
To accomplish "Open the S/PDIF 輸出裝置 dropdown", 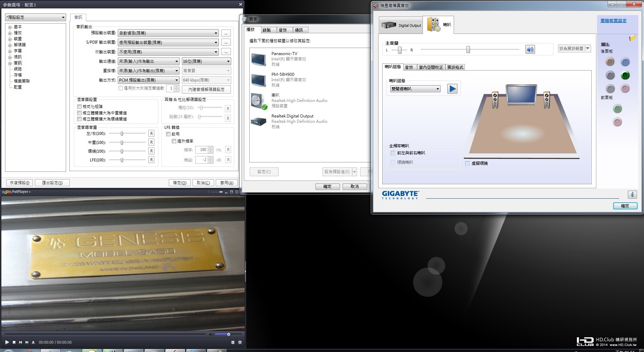I will 168,43.
